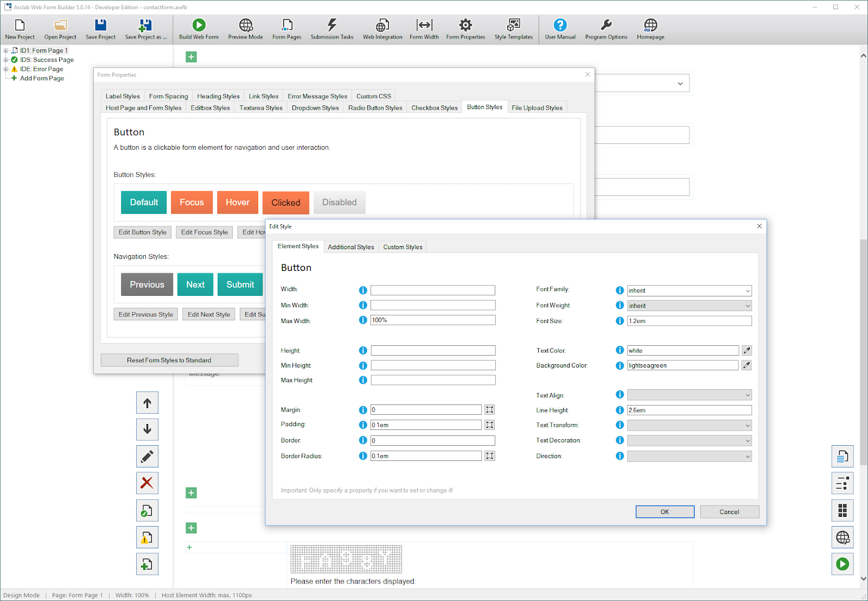Click Edit Previous Style button
Screen dimensions: 868x601
[x=146, y=314]
